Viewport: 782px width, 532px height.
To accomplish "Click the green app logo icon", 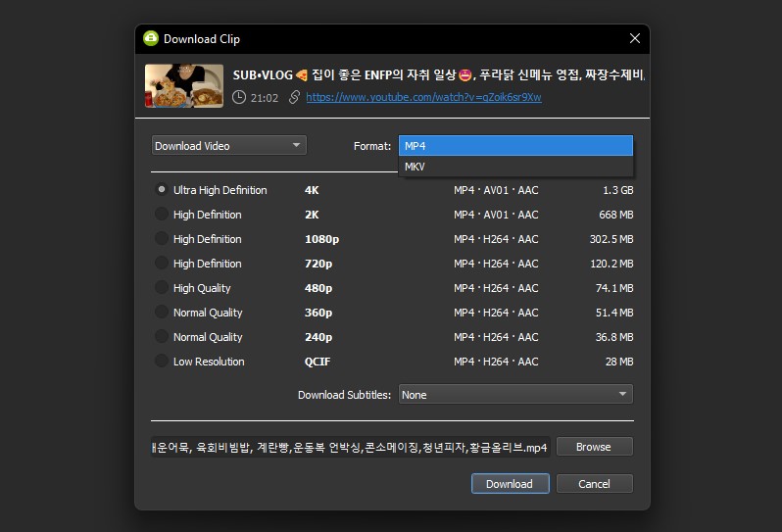I will 150,39.
